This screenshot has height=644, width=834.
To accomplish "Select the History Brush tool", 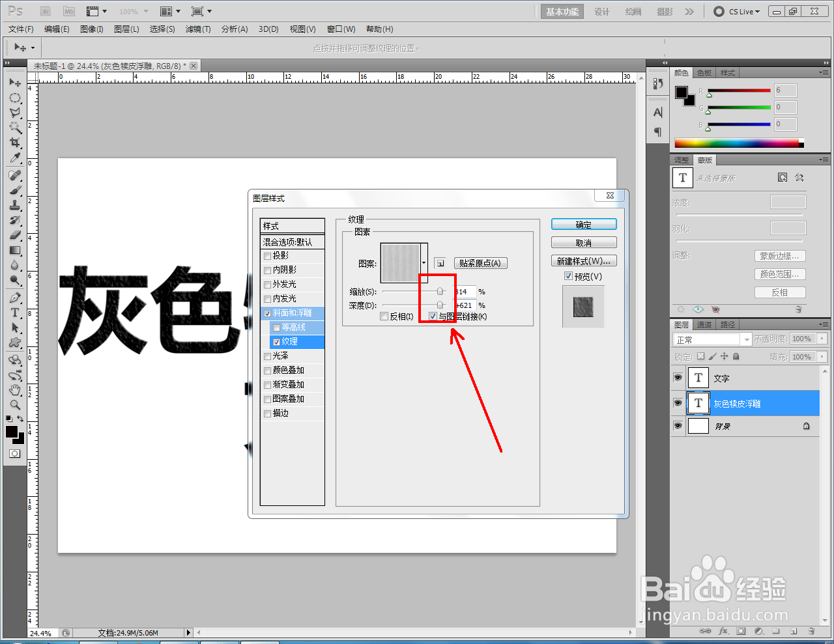I will coord(15,220).
